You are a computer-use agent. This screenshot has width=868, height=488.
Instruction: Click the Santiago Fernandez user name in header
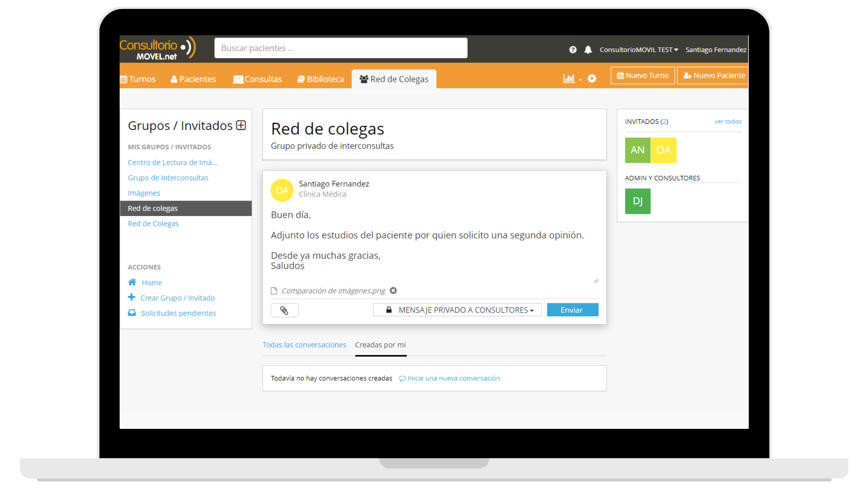coord(716,50)
